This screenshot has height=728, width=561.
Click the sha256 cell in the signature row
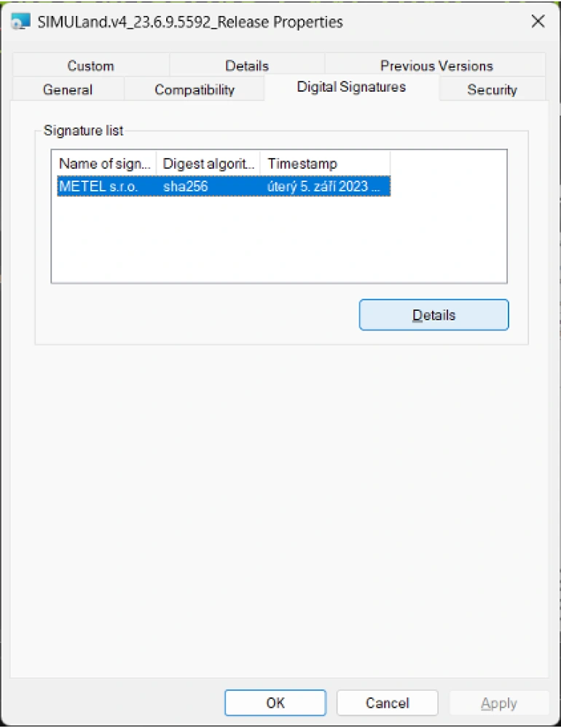click(x=186, y=186)
